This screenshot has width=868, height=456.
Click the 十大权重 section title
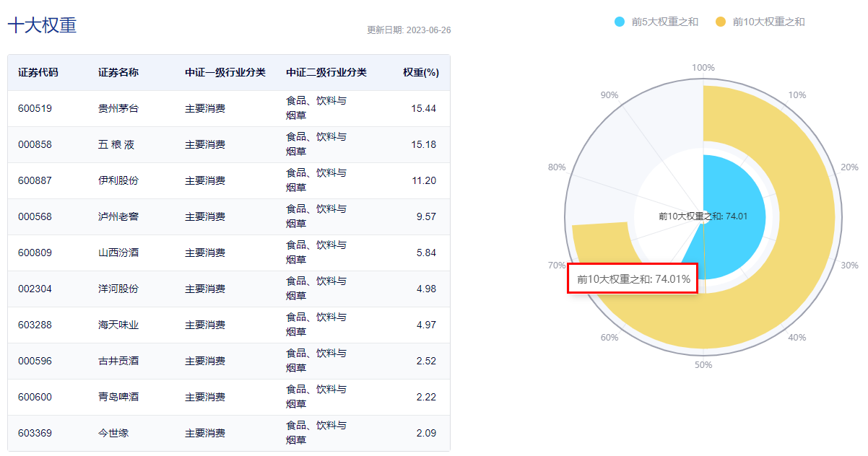point(42,26)
